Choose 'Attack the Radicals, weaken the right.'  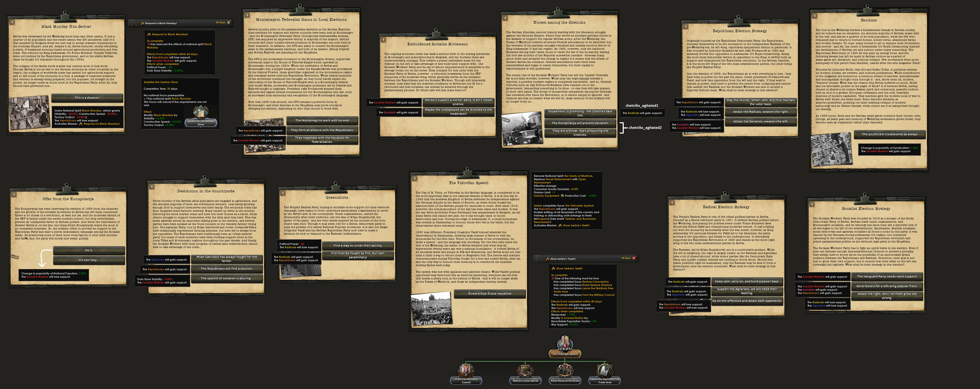click(761, 112)
